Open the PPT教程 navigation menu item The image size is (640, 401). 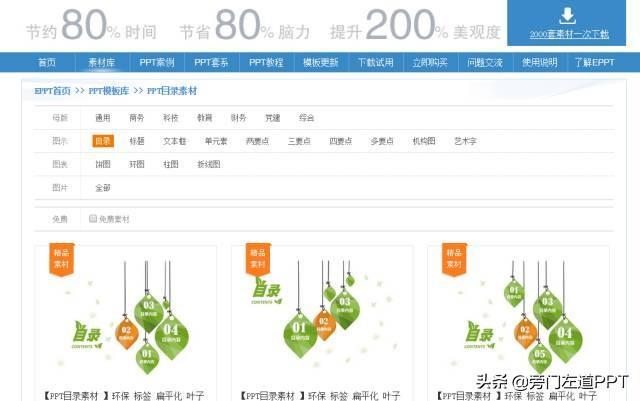point(266,62)
